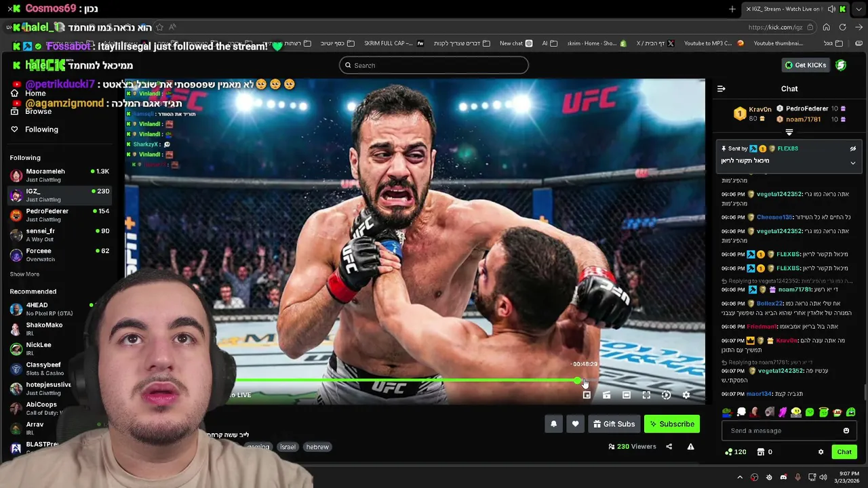The image size is (868, 488).
Task: Show hidden icons in system tray
Action: click(x=740, y=477)
